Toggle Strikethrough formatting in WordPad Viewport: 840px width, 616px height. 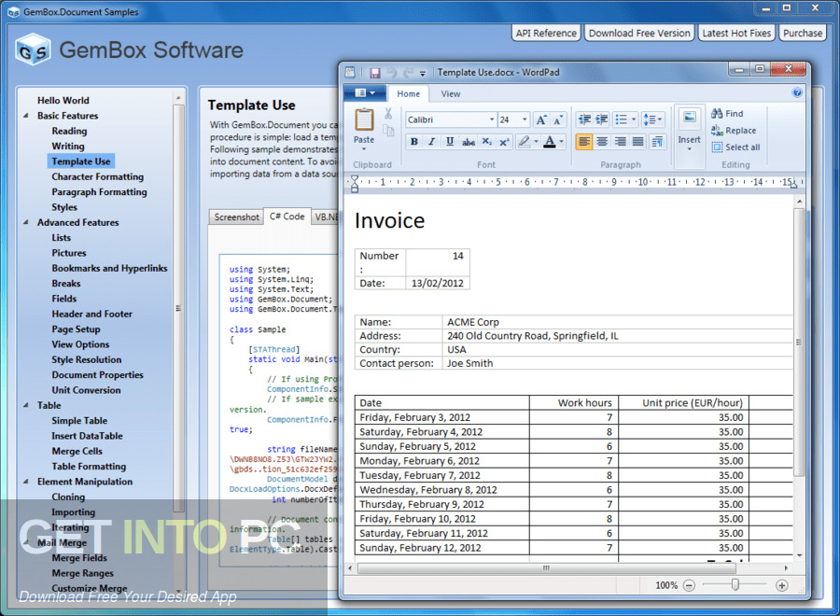pos(469,142)
